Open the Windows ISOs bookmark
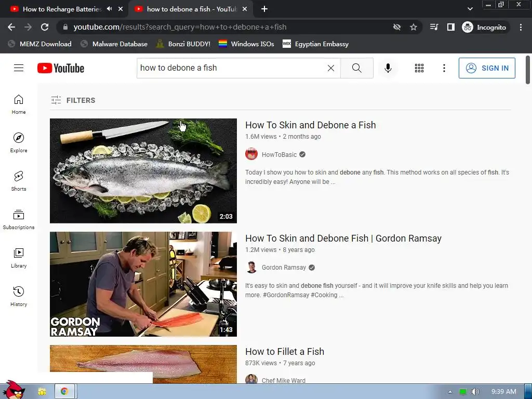 point(246,44)
